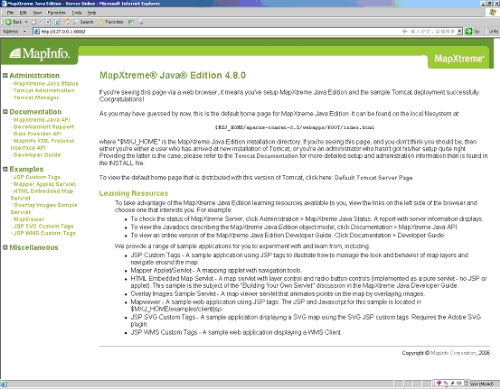
Task: Open Mapper Applet Servlet sidebar link
Action: click(45, 184)
